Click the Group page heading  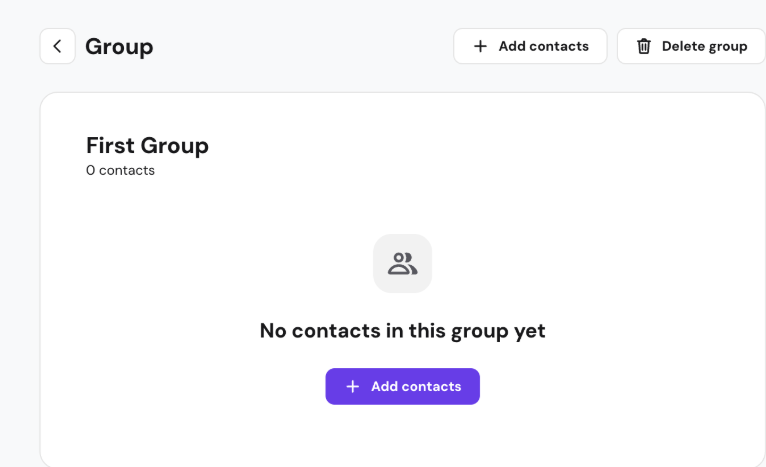point(119,46)
